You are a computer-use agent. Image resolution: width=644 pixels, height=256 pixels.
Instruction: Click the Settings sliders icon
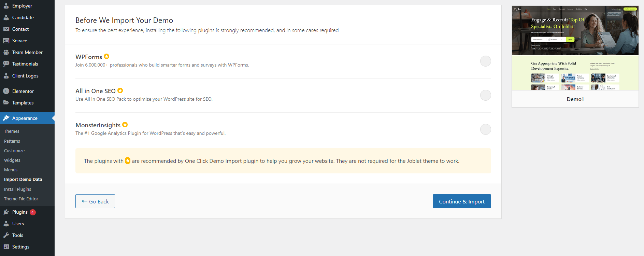tap(6, 247)
